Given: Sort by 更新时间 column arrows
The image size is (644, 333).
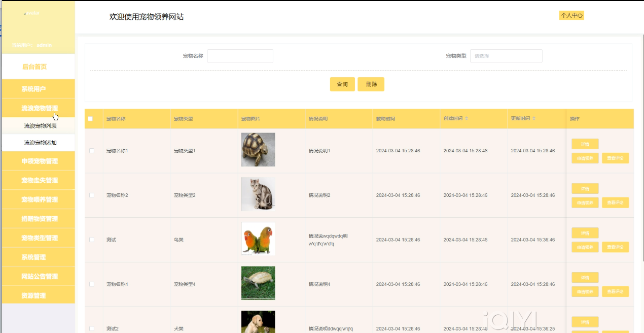Looking at the screenshot, I should [534, 118].
